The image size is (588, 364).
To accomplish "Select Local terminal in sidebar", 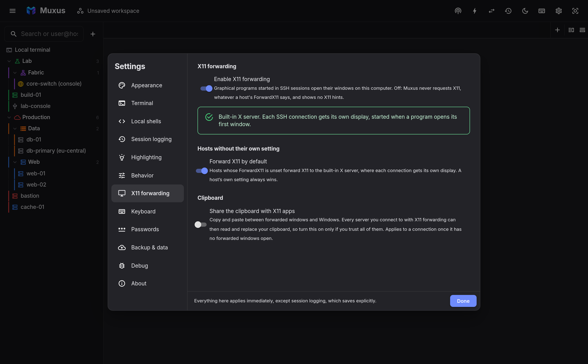I will [52, 50].
